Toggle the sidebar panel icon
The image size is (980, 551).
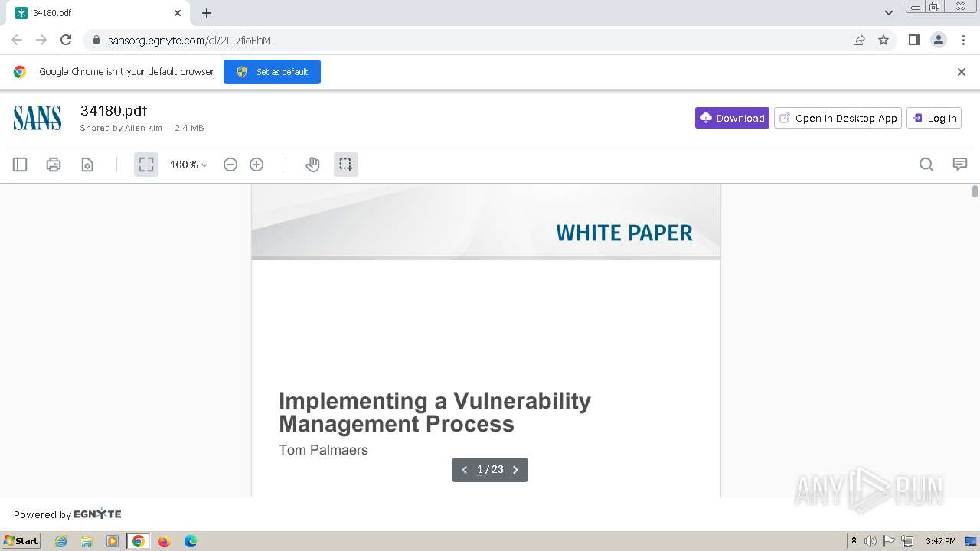(20, 165)
